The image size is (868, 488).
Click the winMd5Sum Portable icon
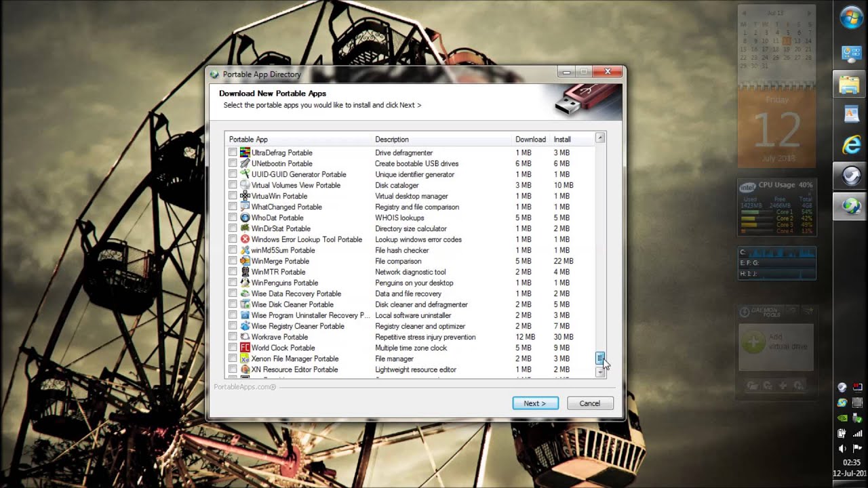[x=245, y=250]
